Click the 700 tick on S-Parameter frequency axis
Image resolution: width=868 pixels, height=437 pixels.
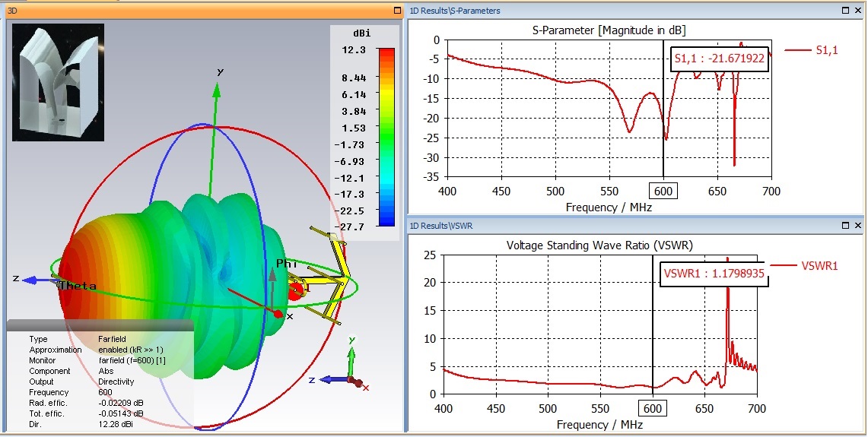[771, 192]
